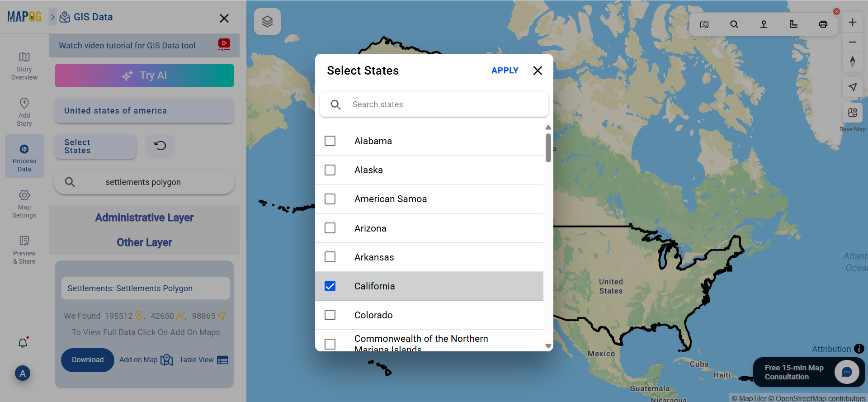Image resolution: width=868 pixels, height=402 pixels.
Task: Uncheck California in the states list
Action: click(330, 286)
